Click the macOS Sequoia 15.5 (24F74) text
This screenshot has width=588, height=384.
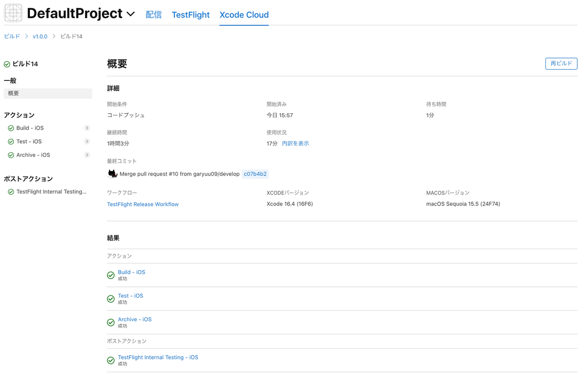(463, 204)
